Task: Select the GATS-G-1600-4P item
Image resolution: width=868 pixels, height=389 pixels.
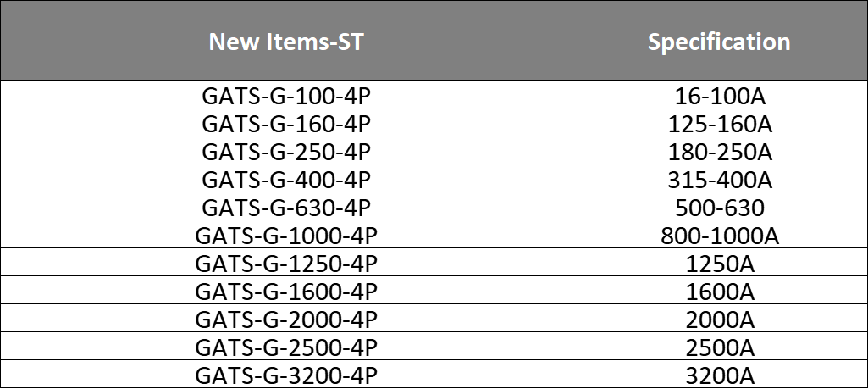Action: pyautogui.click(x=286, y=292)
